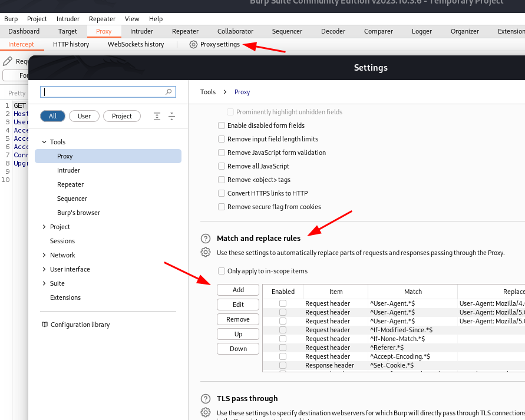
Task: Expand the Suite tree section
Action: pyautogui.click(x=44, y=283)
